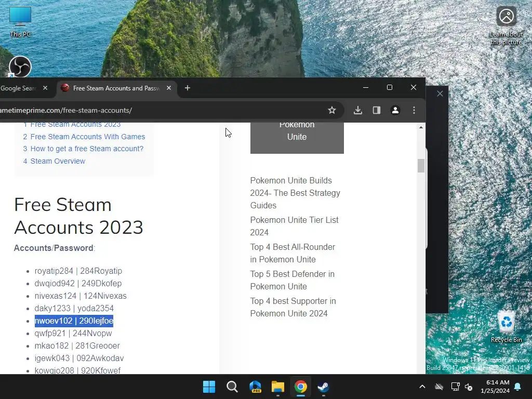Click the address bar URL

(66, 110)
